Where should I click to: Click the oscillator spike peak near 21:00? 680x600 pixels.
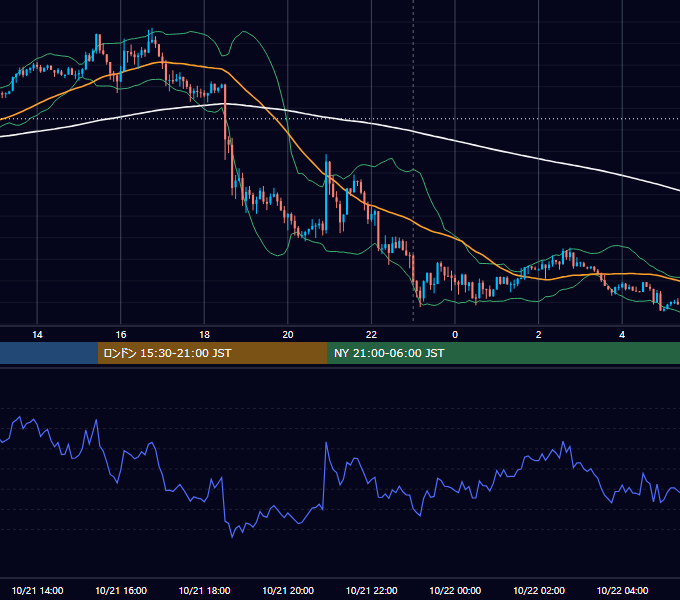tap(326, 443)
